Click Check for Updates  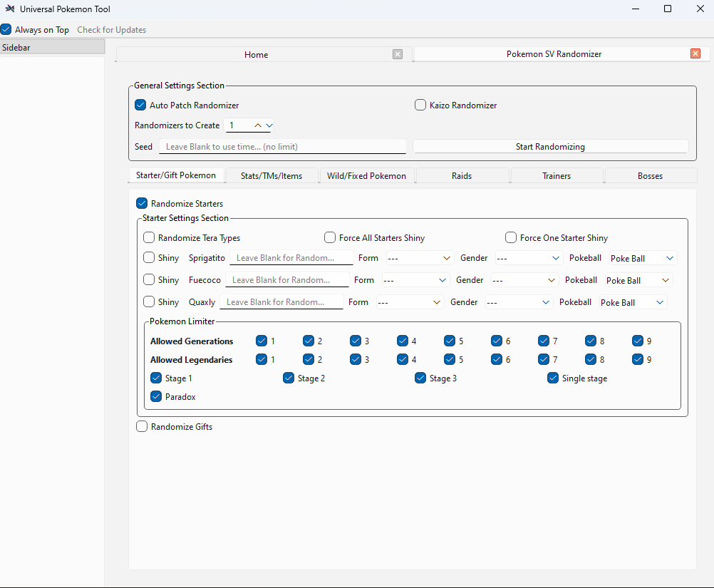coord(112,30)
